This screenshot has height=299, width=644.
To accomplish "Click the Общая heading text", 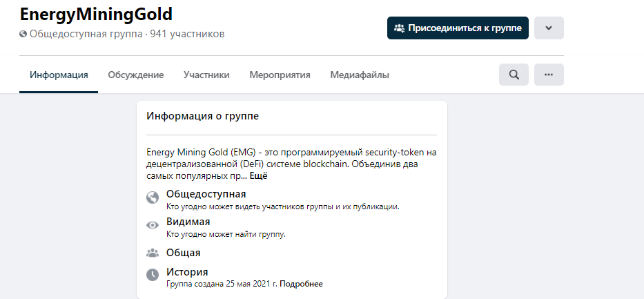I will click(x=183, y=253).
